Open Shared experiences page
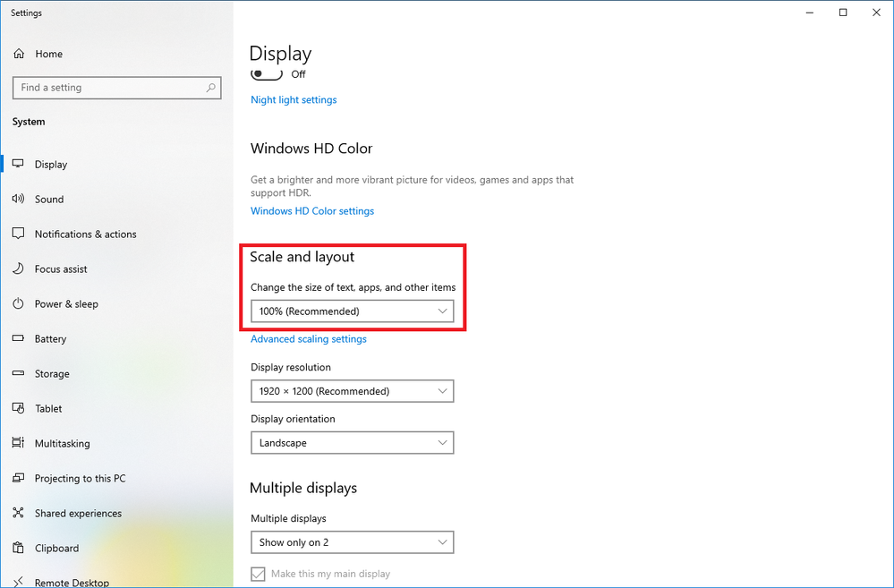The height and width of the screenshot is (588, 894). click(x=117, y=514)
